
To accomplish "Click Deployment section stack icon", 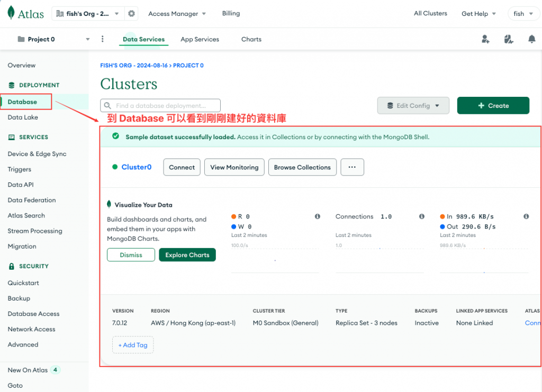I will [12, 85].
